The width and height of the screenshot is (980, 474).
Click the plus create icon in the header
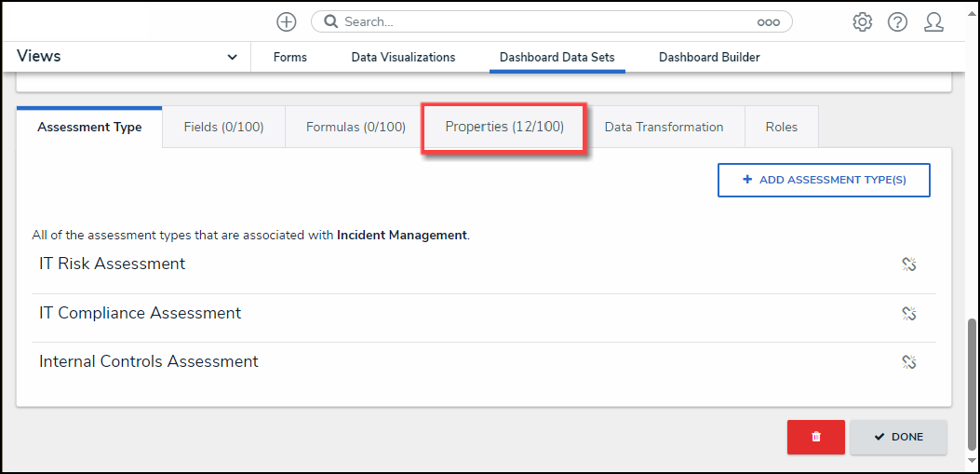coord(287,21)
